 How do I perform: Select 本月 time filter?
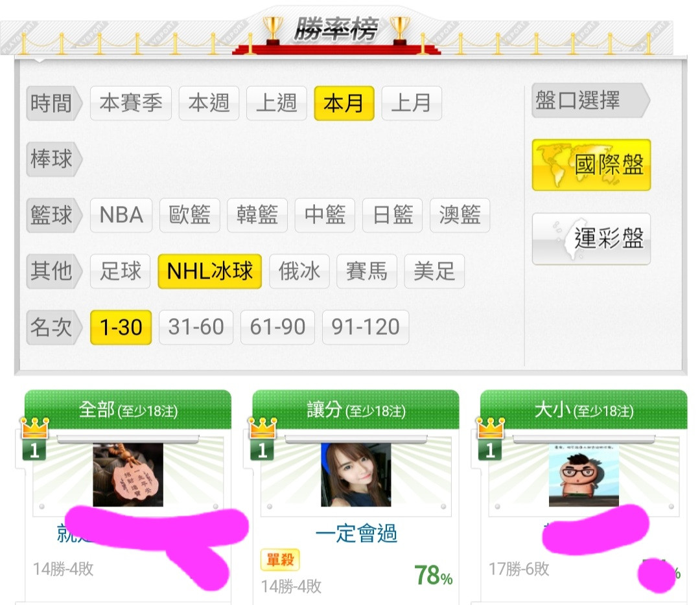coord(344,103)
